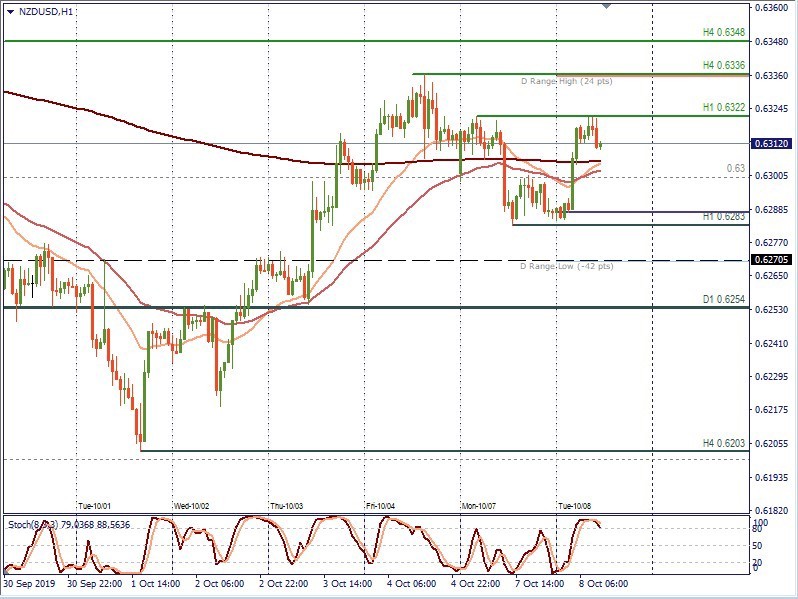This screenshot has width=798, height=599.
Task: Select the H1 0.6283 support label
Action: (724, 216)
